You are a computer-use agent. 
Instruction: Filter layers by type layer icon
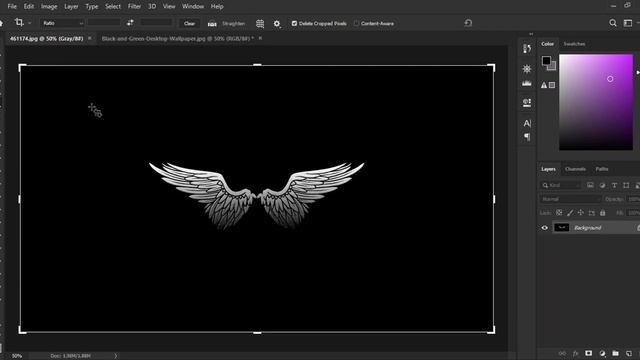pyautogui.click(x=614, y=185)
